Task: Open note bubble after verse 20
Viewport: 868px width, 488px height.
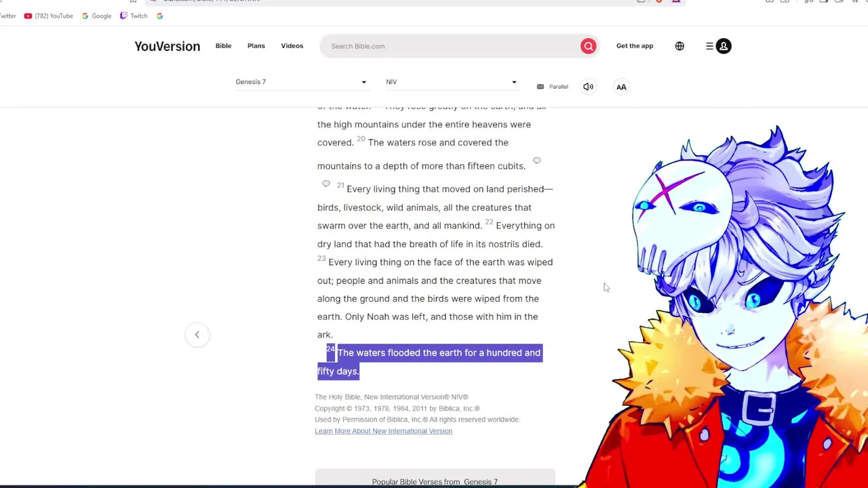Action: (536, 161)
